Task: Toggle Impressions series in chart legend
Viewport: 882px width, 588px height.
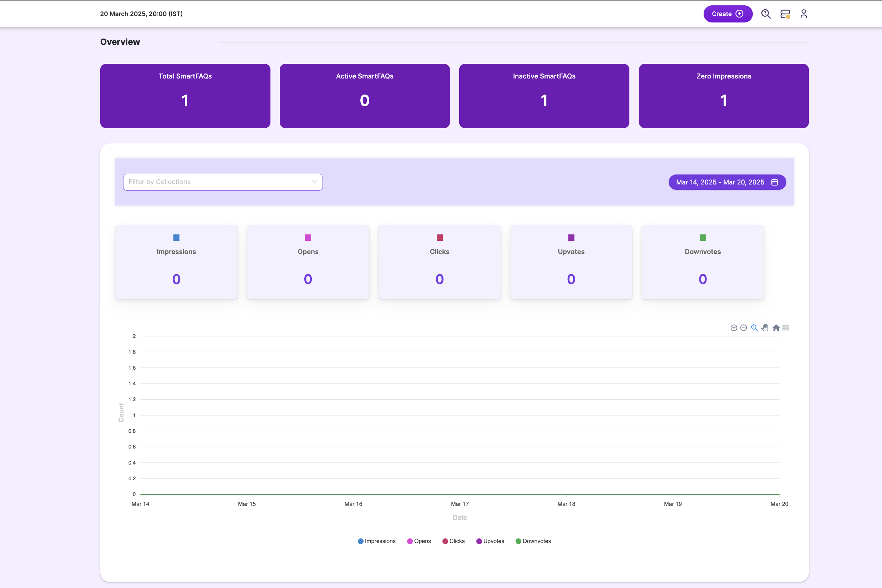Action: [376, 541]
